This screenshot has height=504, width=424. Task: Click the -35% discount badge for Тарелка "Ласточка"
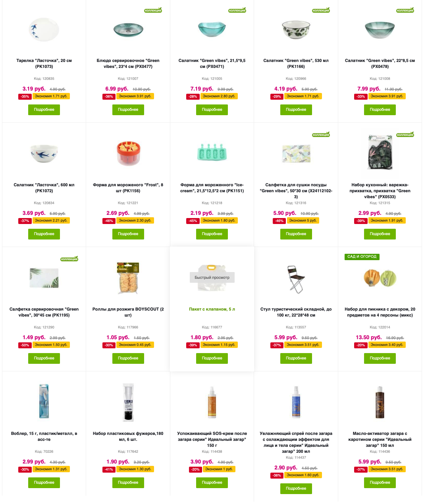click(25, 97)
